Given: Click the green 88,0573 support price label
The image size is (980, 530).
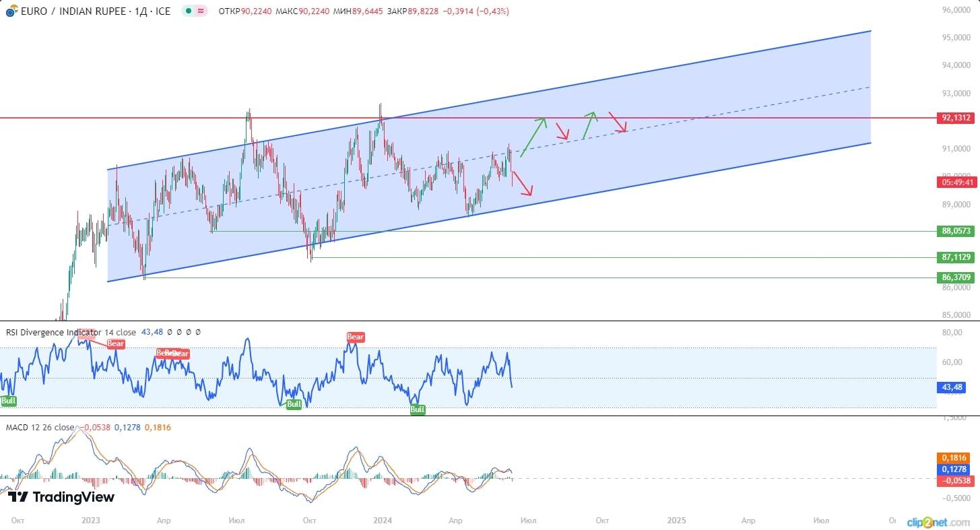Looking at the screenshot, I should tap(956, 231).
